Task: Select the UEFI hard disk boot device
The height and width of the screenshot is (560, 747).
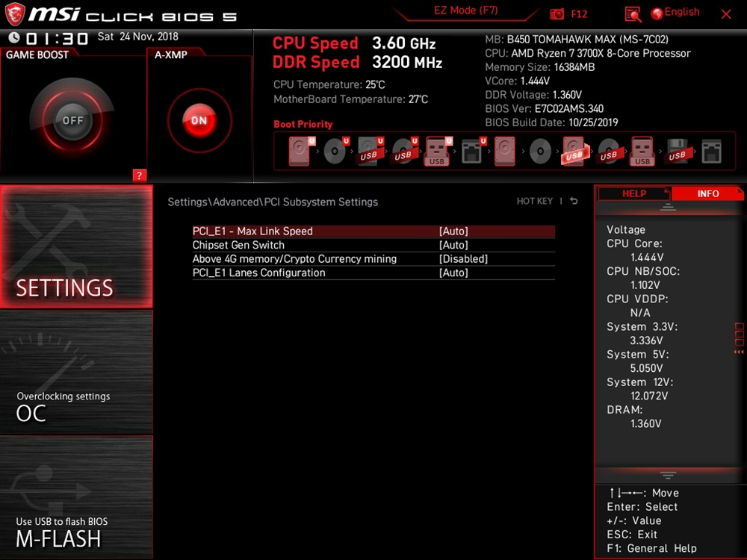Action: (301, 151)
